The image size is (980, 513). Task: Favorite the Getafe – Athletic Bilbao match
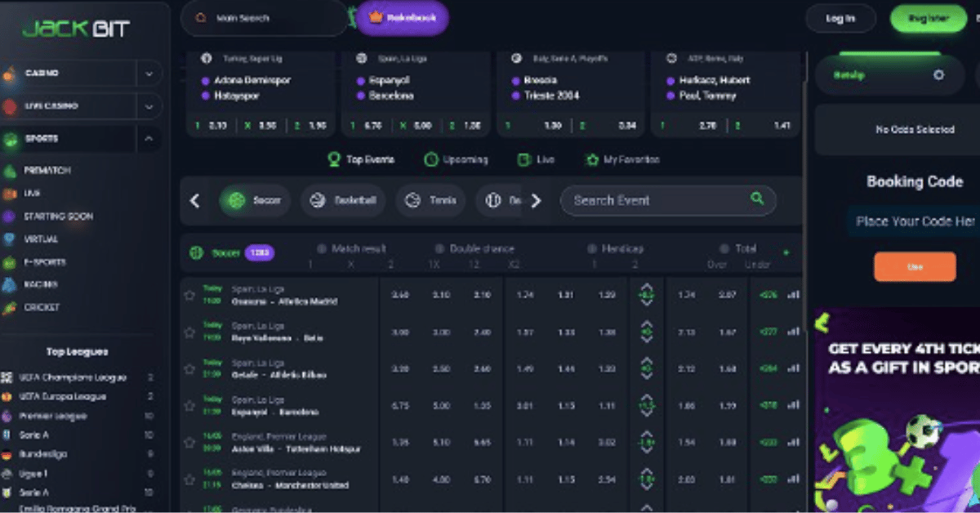[x=189, y=369]
